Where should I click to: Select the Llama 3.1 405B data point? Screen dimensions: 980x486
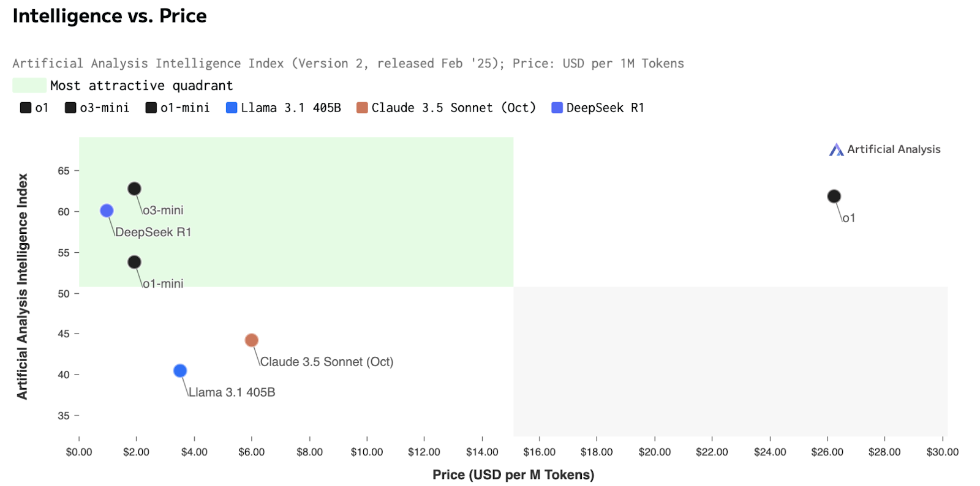180,370
